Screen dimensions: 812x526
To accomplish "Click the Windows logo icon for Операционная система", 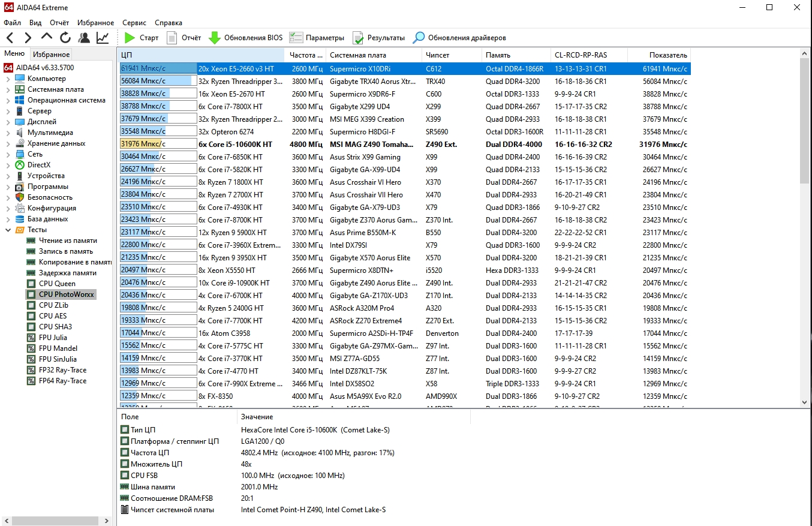I will [20, 100].
